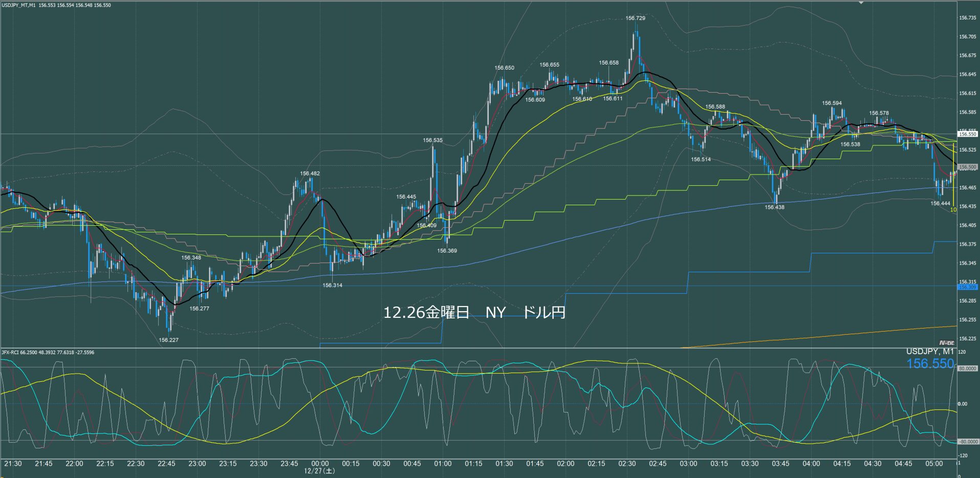Click the 156.535 spike price label
Viewport: 980px width, 478px height.
point(432,140)
